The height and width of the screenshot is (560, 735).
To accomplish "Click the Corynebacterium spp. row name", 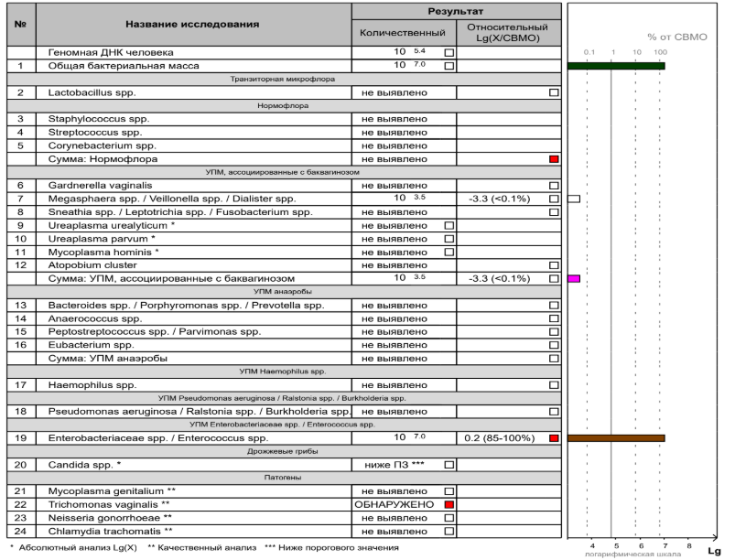I will [103, 145].
